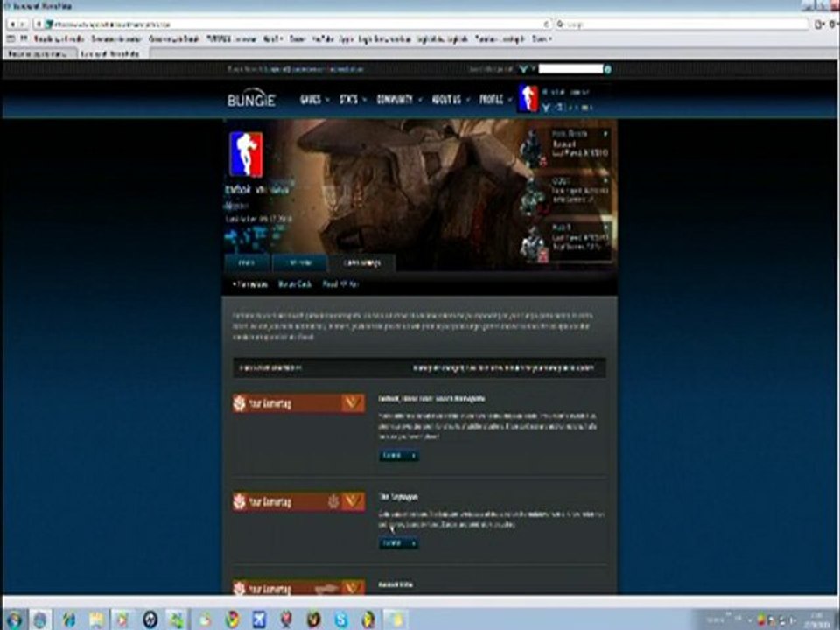840x630 pixels.
Task: Expand dropdown arrow next to Games
Action: [327, 100]
